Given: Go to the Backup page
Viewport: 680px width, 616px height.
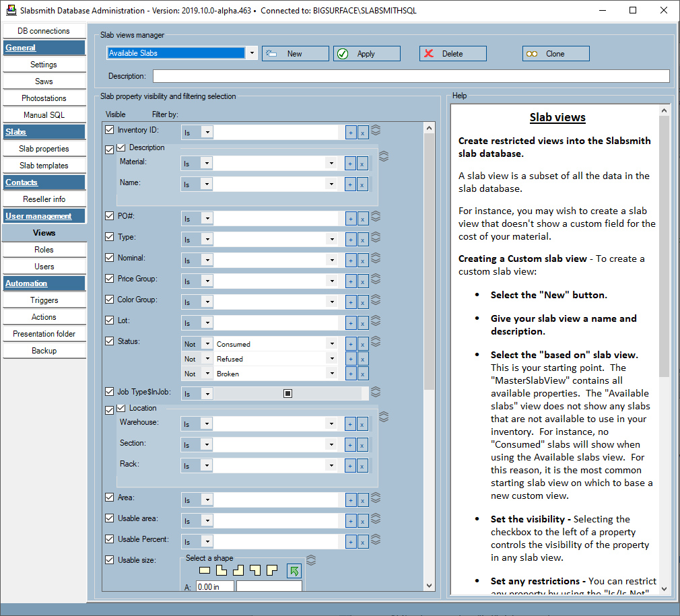Looking at the screenshot, I should click(44, 351).
